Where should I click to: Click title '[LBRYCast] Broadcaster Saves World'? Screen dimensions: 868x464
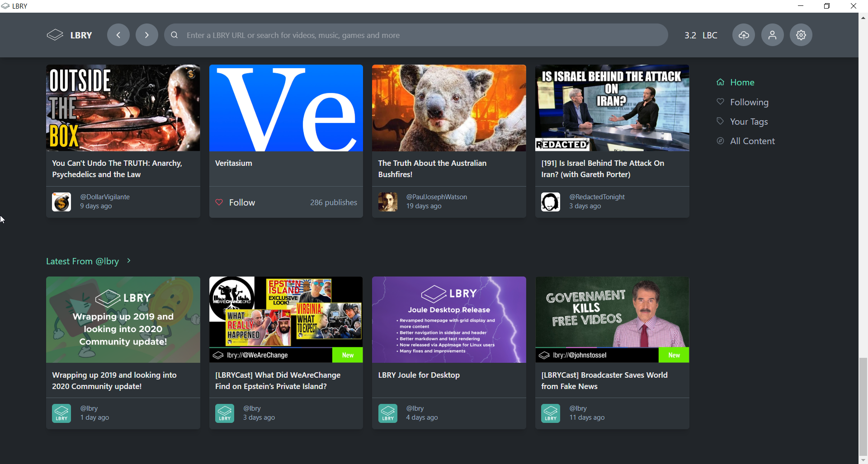pyautogui.click(x=604, y=380)
